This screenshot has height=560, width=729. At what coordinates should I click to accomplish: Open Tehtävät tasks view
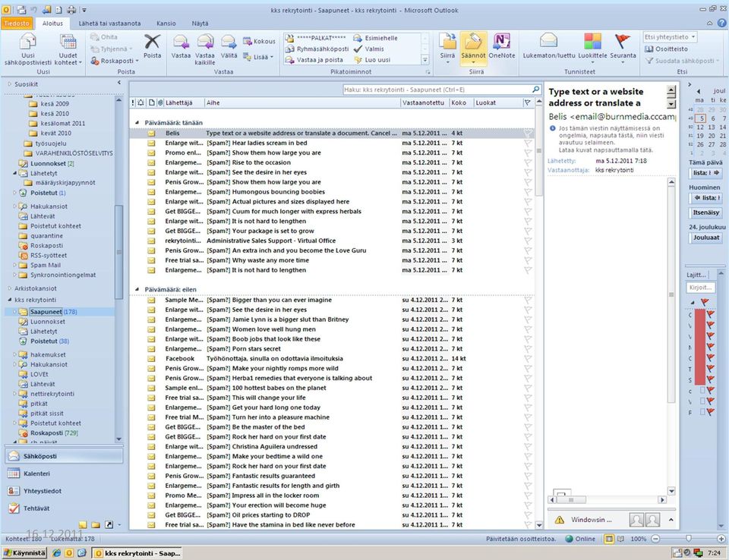pyautogui.click(x=64, y=508)
